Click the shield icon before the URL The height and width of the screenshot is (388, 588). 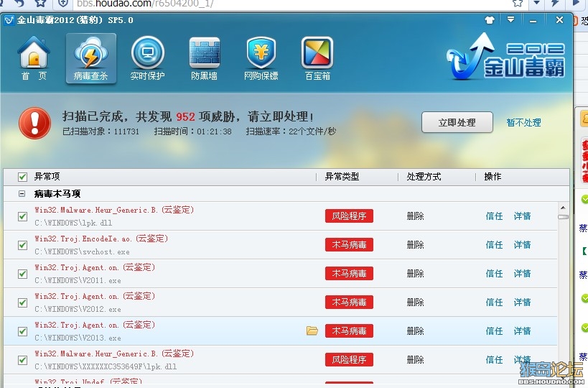(x=63, y=4)
